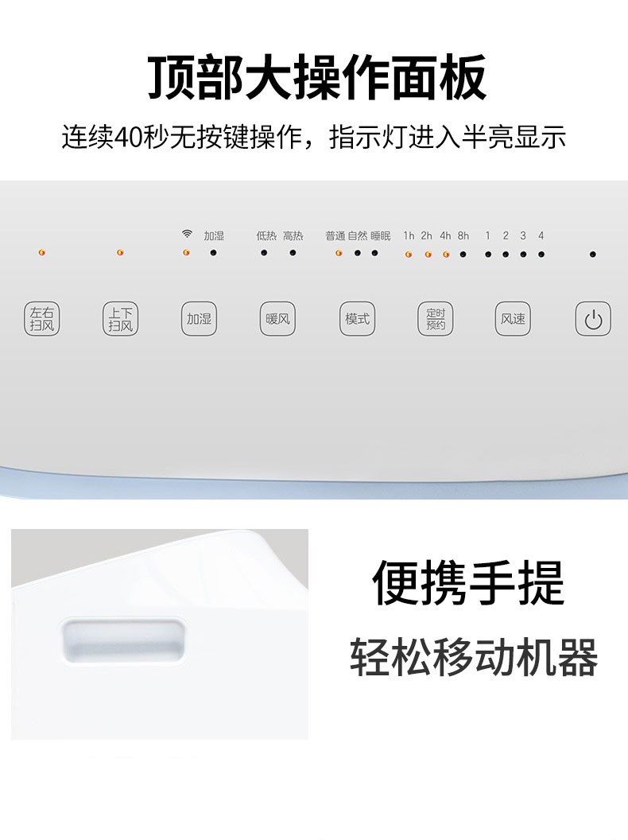
Task: Click the 低热 indicator dot
Action: (264, 252)
